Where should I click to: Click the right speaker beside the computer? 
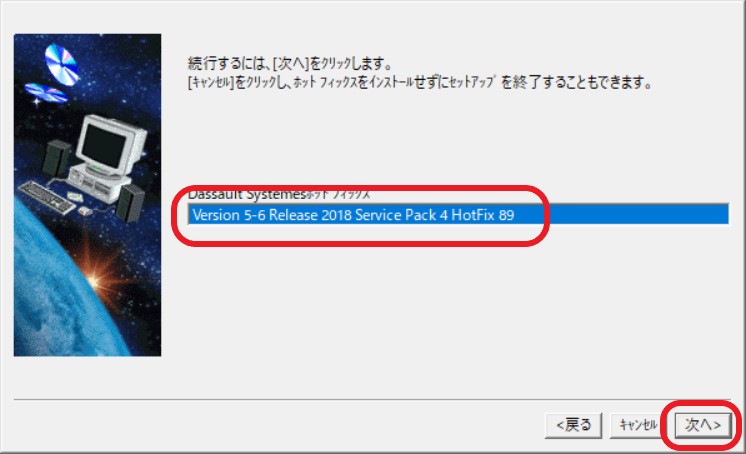pyautogui.click(x=130, y=203)
